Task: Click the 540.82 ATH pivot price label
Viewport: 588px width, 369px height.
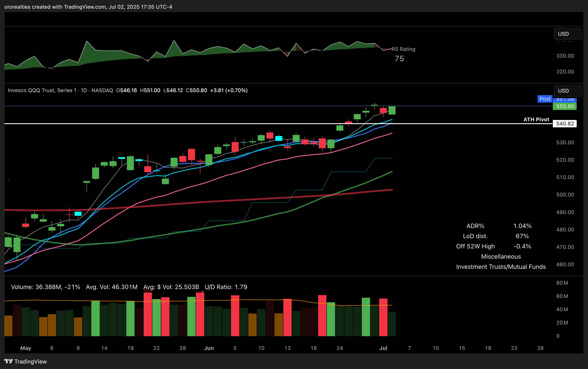Action: [565, 124]
